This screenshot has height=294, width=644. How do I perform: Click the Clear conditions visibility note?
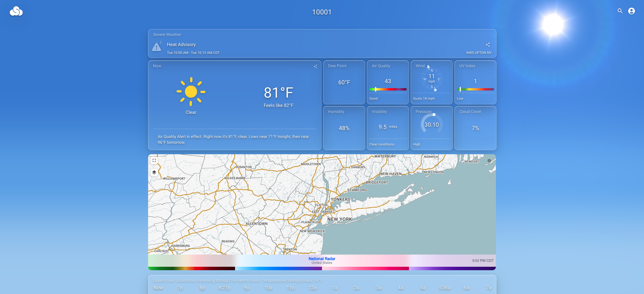pos(382,144)
